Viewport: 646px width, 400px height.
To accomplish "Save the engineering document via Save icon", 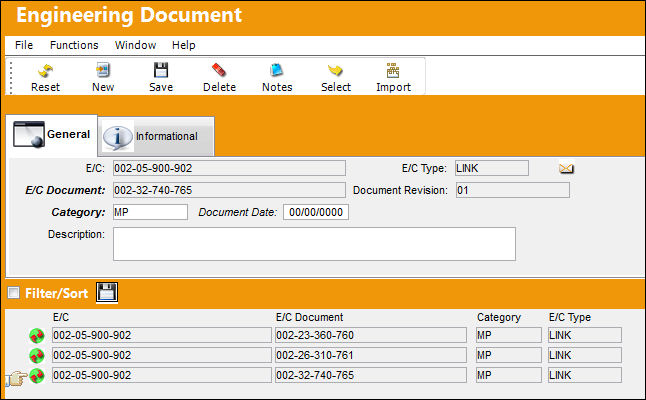I will [161, 70].
